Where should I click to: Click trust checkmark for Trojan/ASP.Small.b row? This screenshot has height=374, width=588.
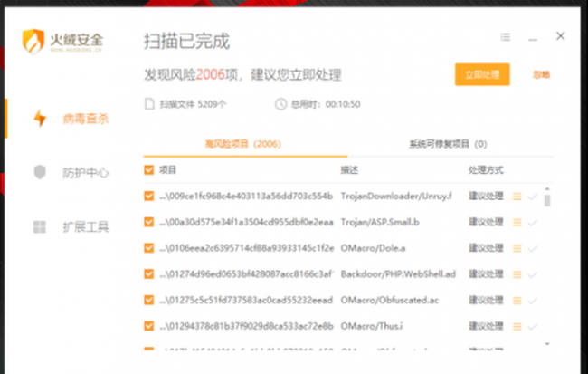(532, 223)
